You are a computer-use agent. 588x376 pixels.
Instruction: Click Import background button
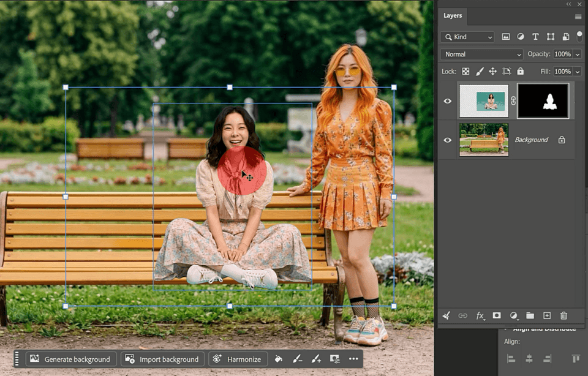(x=162, y=359)
